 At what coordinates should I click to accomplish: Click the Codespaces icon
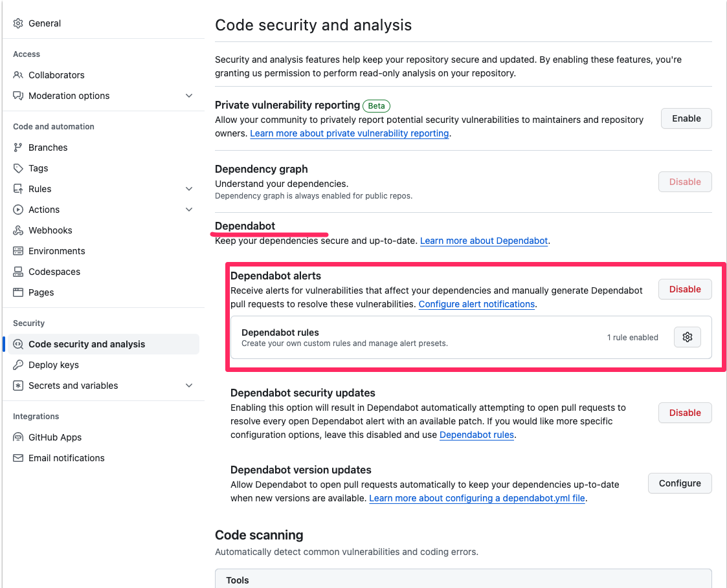point(18,272)
